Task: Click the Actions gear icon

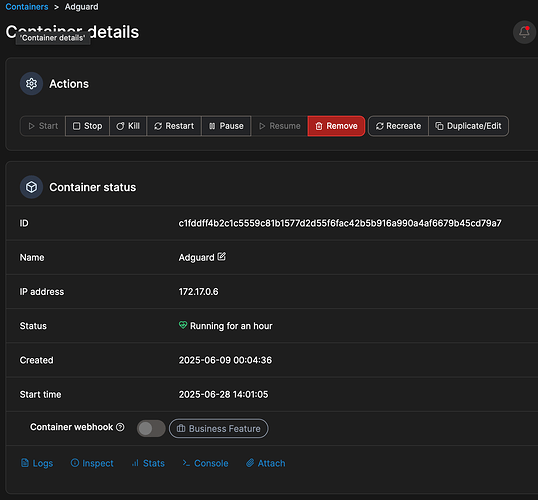Action: point(31,84)
